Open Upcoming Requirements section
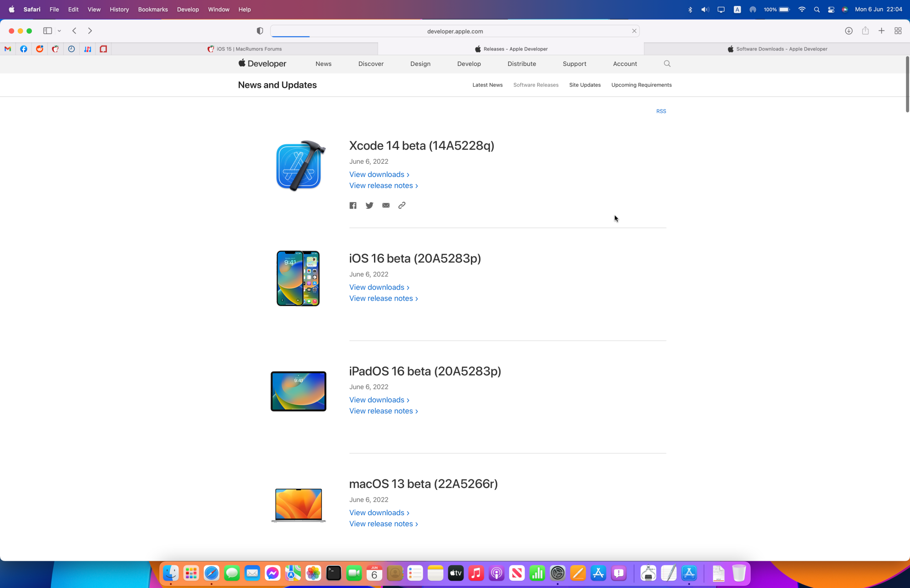 (x=641, y=85)
